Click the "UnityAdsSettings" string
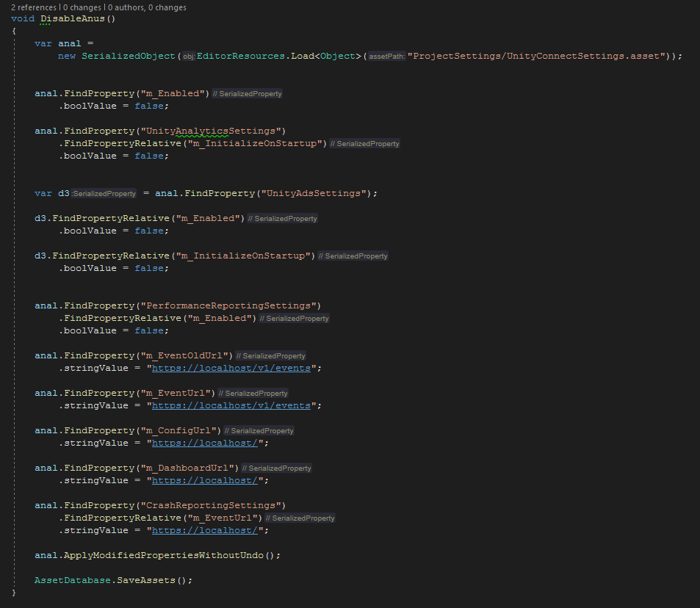 click(x=314, y=194)
